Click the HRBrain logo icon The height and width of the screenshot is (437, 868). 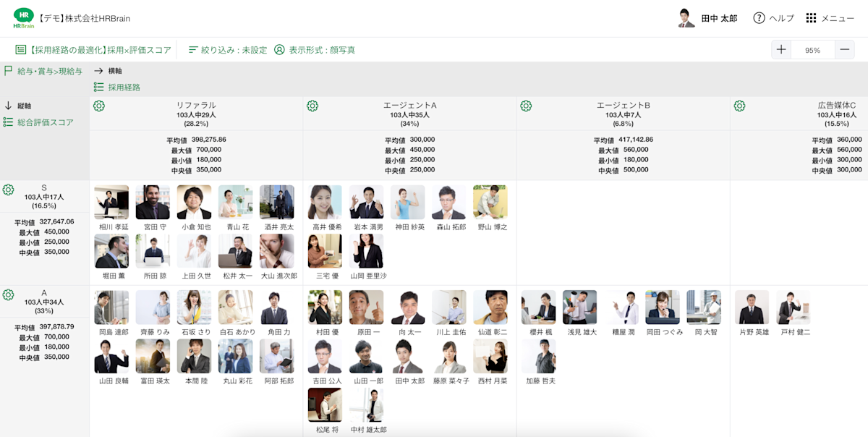(x=23, y=17)
